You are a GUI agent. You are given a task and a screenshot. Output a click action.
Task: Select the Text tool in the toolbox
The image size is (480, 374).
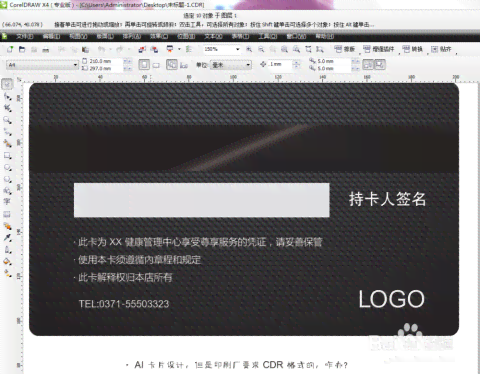pyautogui.click(x=7, y=201)
